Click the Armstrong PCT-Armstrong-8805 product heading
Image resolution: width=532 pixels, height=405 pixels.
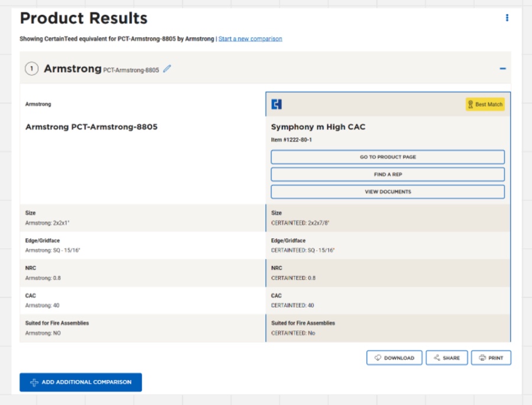coord(91,127)
